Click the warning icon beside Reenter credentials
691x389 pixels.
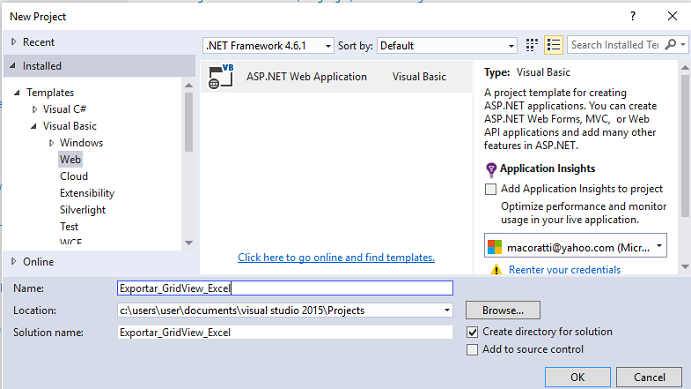496,269
